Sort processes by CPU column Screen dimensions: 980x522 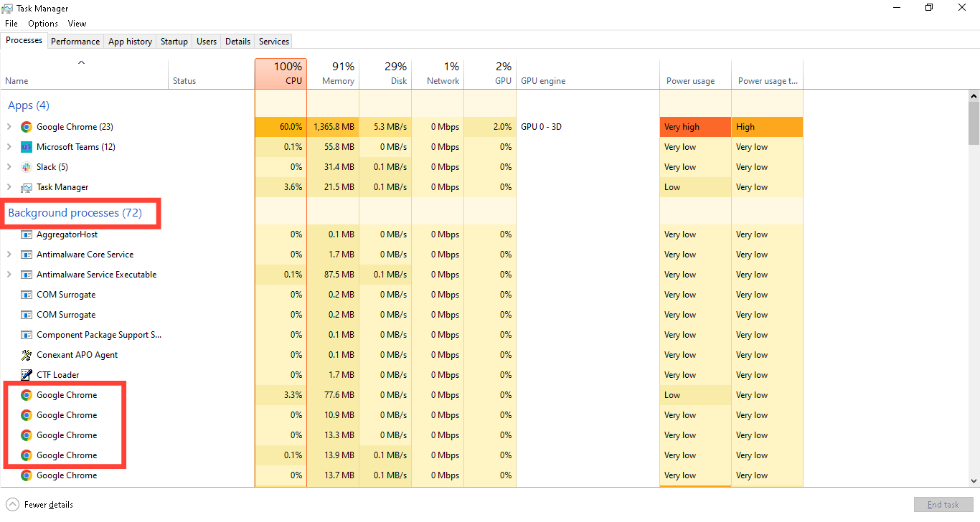(281, 74)
